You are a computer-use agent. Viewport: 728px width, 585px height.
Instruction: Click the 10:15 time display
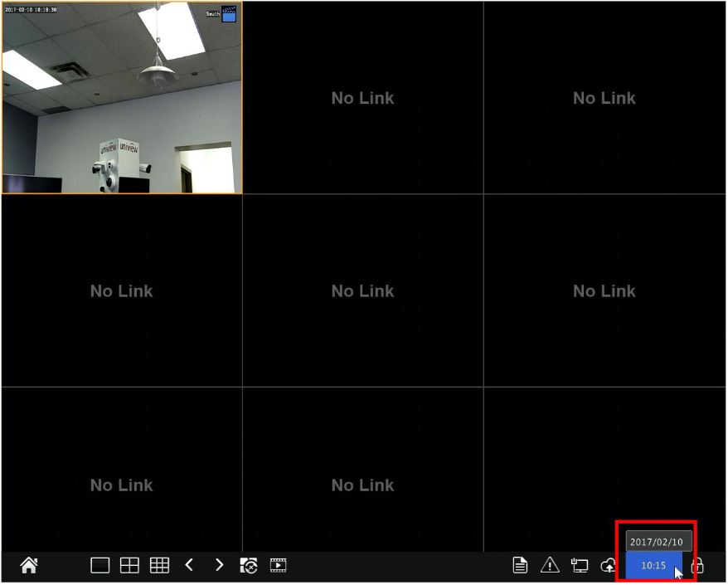pyautogui.click(x=653, y=566)
